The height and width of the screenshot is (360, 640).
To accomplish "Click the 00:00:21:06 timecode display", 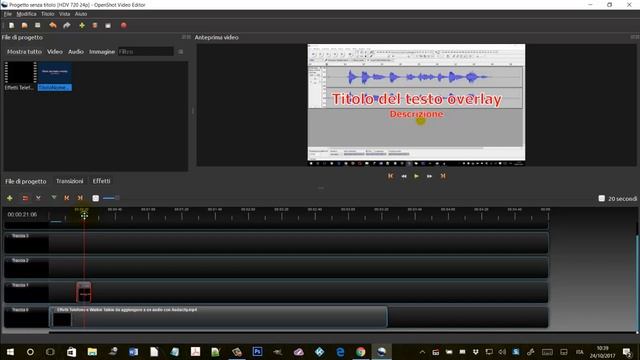I will tap(22, 214).
